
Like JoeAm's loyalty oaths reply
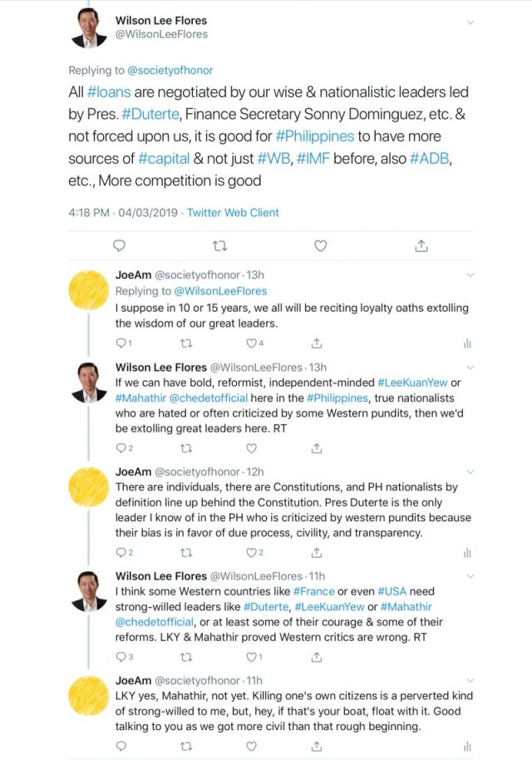click(252, 343)
